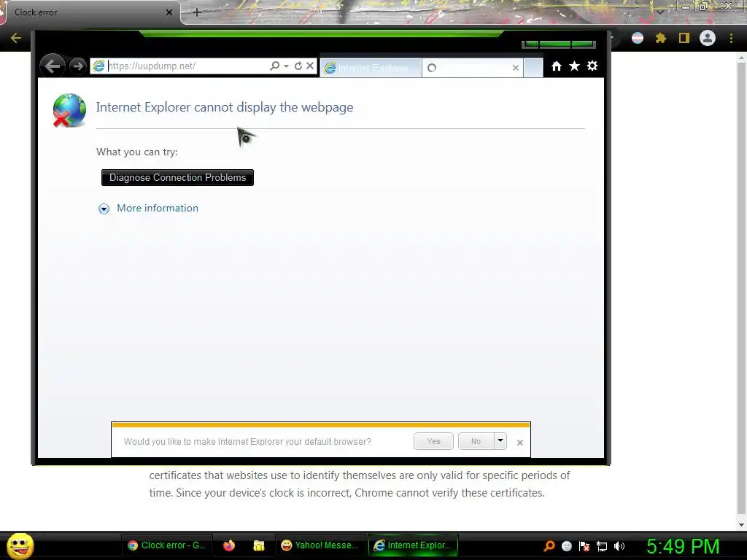Click the 5:49 PM taskbar clock
This screenshot has width=747, height=560.
pyautogui.click(x=683, y=546)
